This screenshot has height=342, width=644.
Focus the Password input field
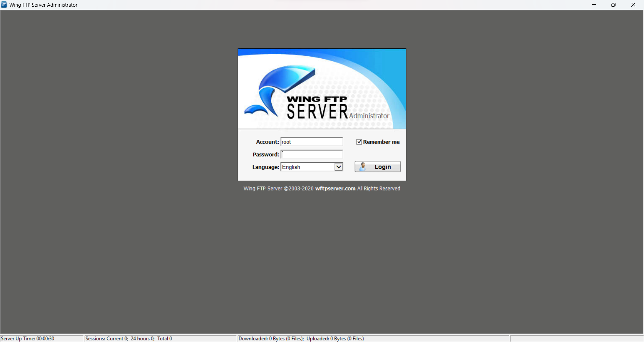pos(312,154)
